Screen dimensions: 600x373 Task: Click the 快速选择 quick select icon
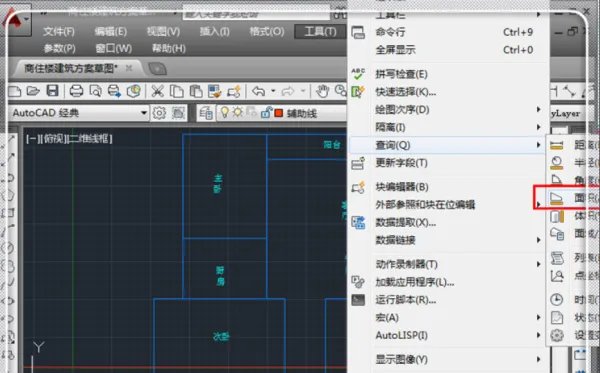(358, 92)
